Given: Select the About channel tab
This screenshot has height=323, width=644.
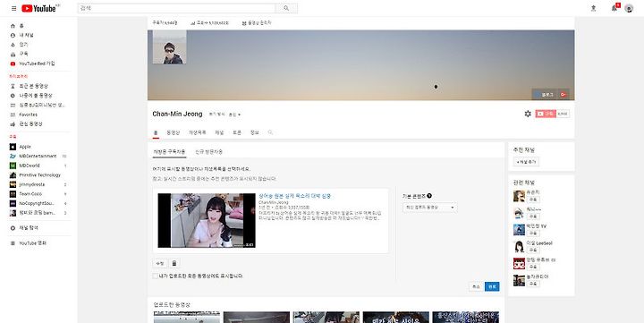Looking at the screenshot, I should 255,132.
